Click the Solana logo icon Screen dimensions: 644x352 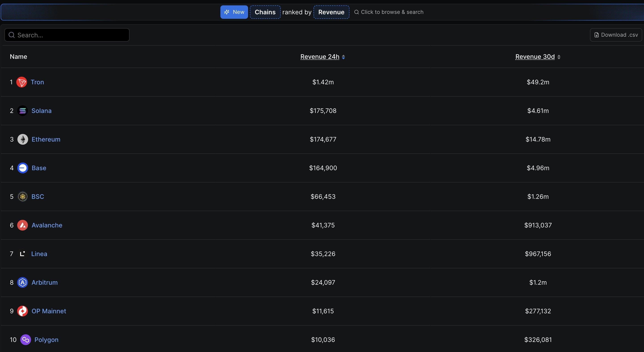point(23,111)
